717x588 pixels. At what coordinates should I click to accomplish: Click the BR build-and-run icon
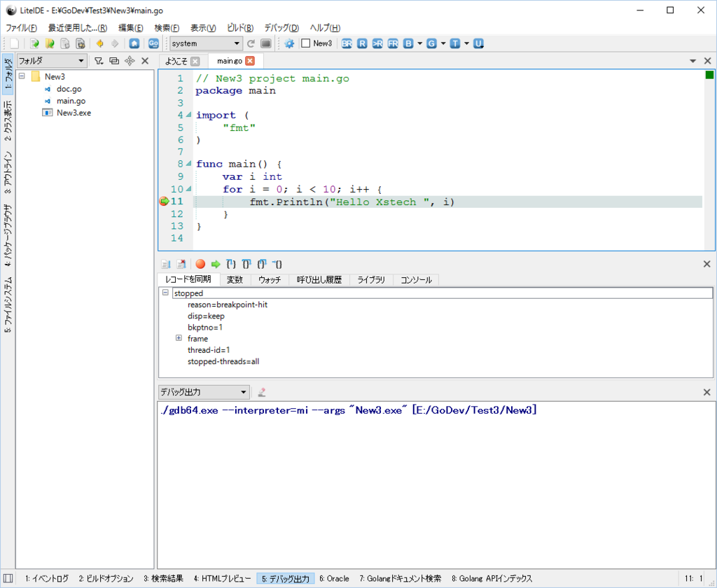pyautogui.click(x=347, y=43)
